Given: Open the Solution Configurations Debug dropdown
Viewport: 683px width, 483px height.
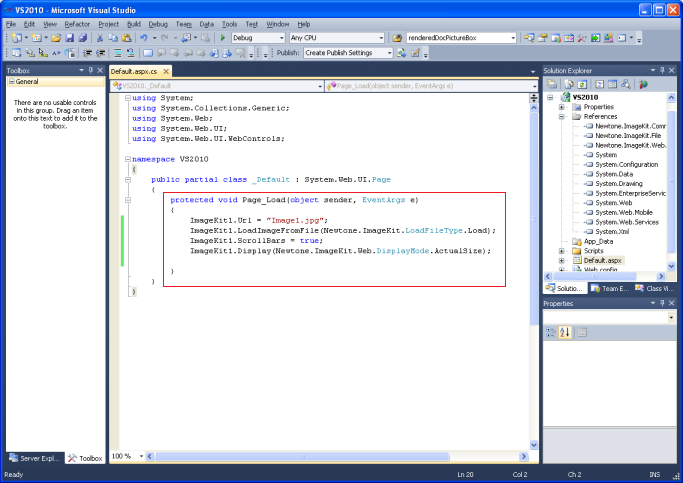Looking at the screenshot, I should [281, 38].
